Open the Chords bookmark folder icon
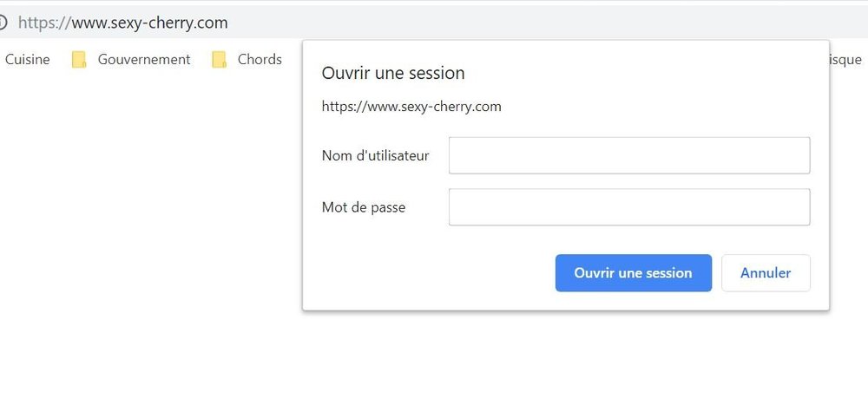Screen dimensions: 868x399 [x=220, y=60]
